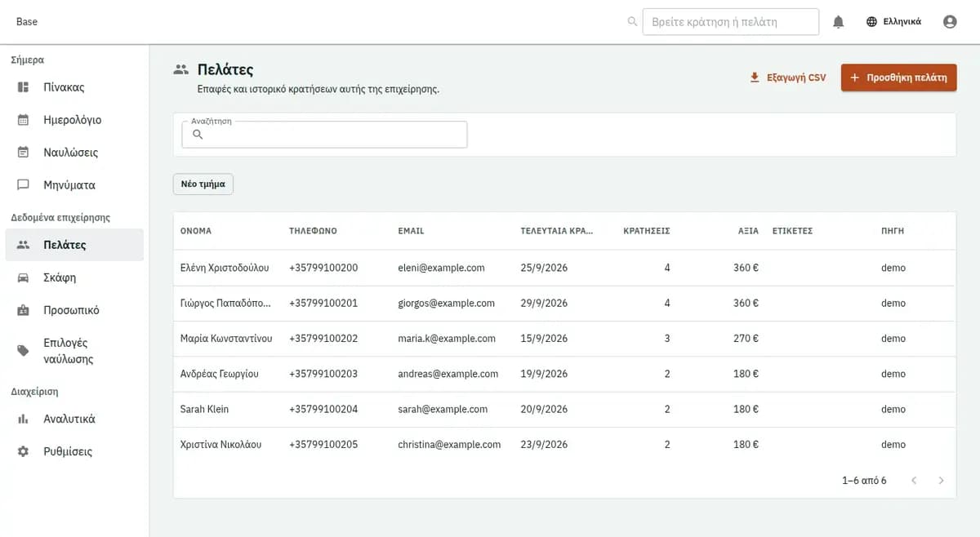
Task: Open the notifications bell
Action: point(838,22)
